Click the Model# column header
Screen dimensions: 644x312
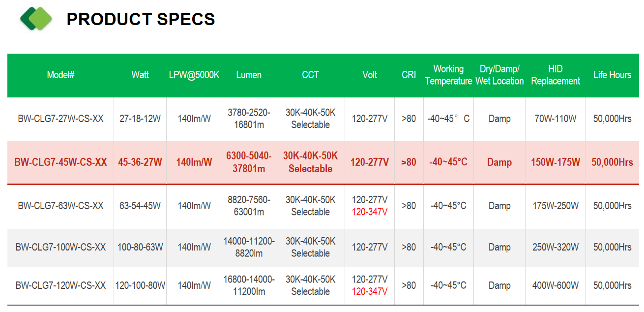60,75
